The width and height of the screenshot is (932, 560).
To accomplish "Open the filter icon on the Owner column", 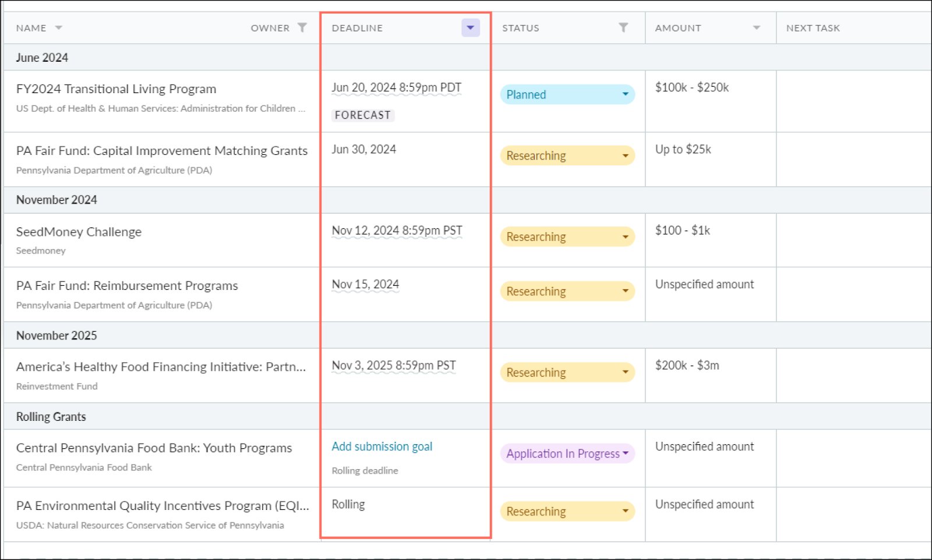I will pos(302,27).
